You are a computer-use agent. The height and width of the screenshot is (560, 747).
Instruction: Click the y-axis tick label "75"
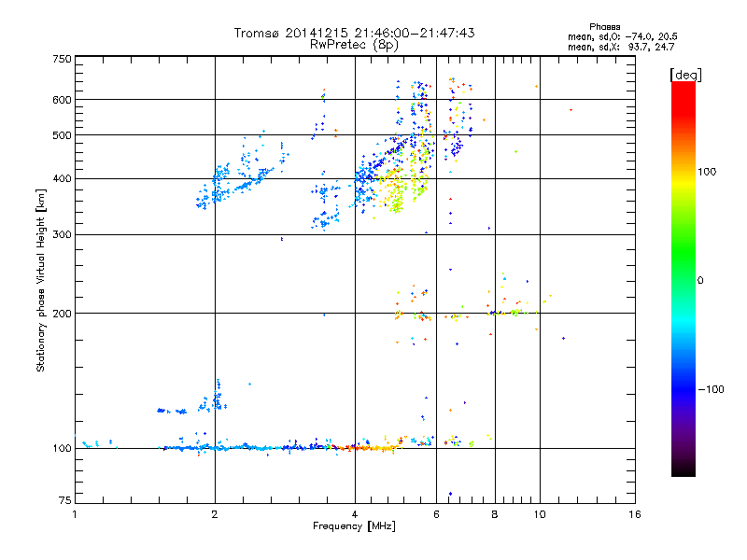(x=65, y=500)
